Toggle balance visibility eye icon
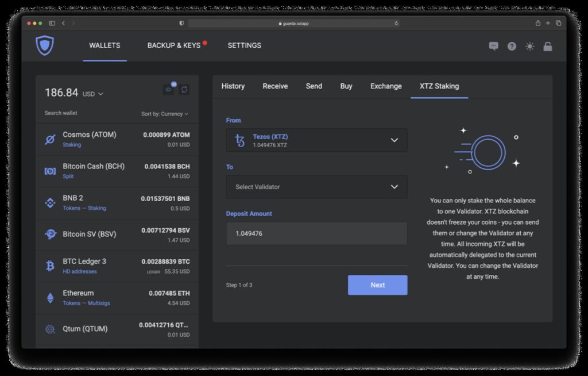The image size is (588, 376). click(x=169, y=90)
